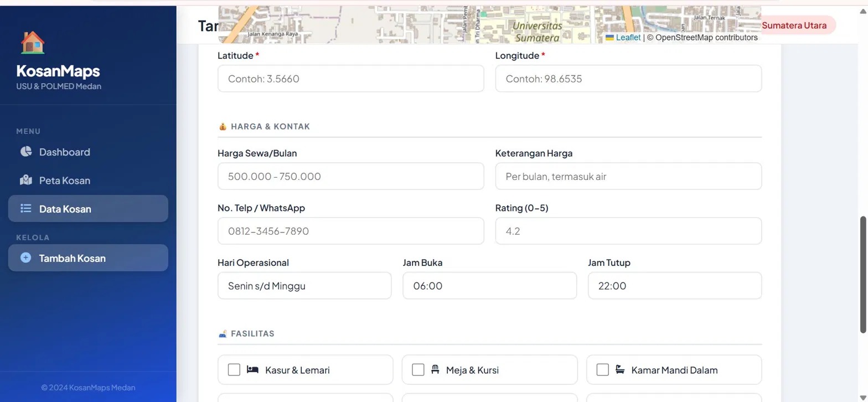
Task: Click the USU & POLMED Medan subtitle
Action: [59, 86]
